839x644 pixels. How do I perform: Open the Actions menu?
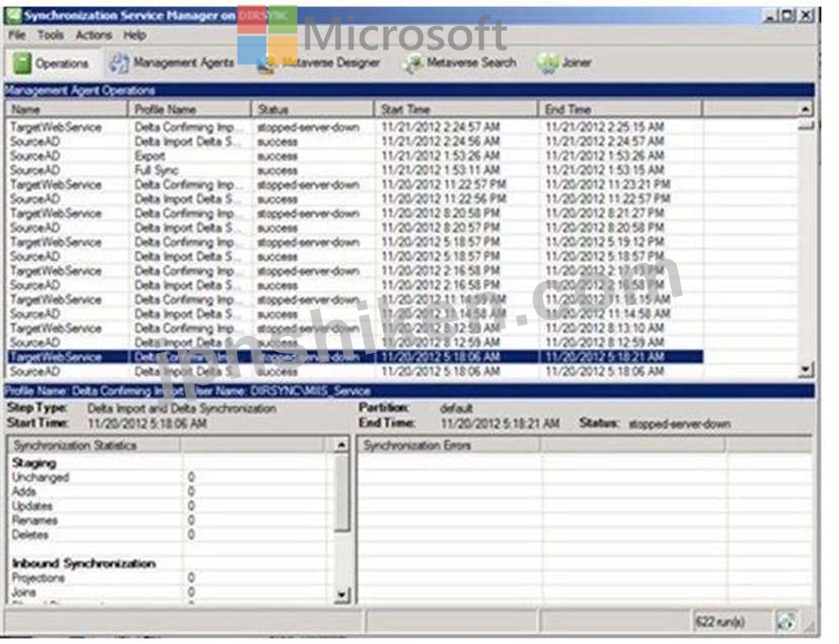[94, 36]
